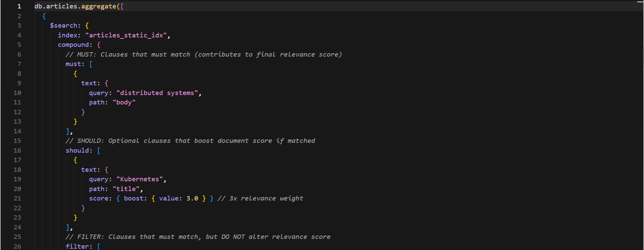The width and height of the screenshot is (644, 250).
Task: Click the "3x relevance weight" comment
Action: pos(260,198)
